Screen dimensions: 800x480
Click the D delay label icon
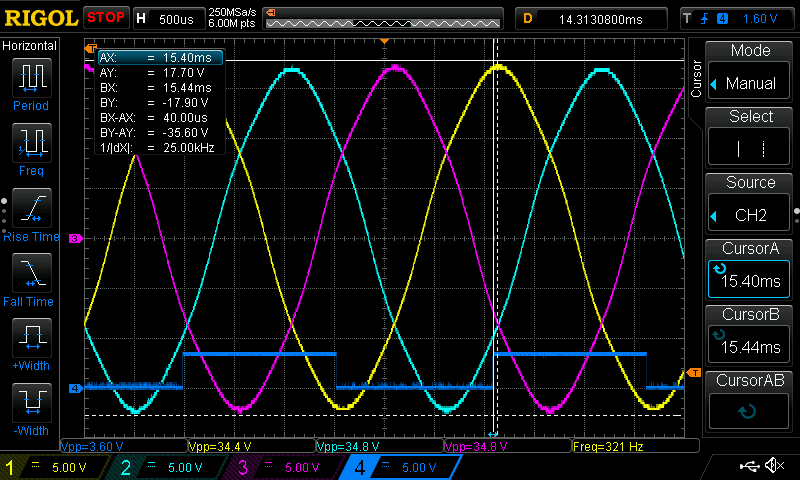pos(528,19)
